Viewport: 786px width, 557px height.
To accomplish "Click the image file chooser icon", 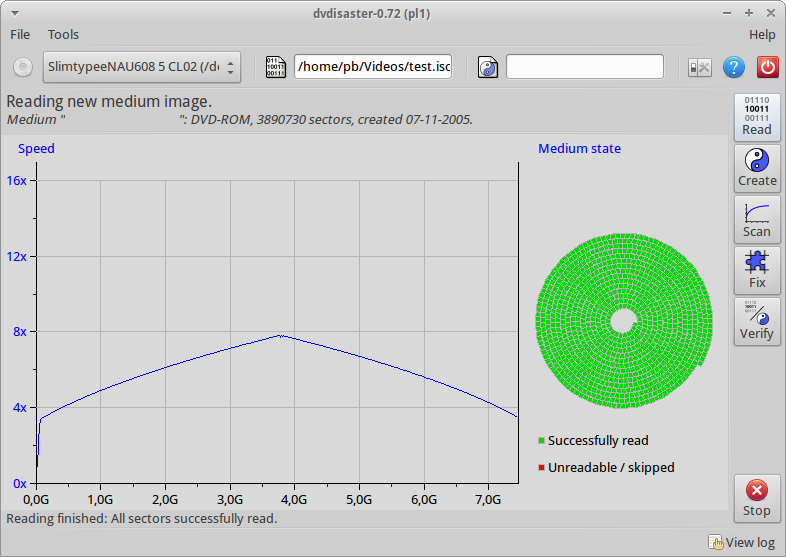I will coord(275,67).
